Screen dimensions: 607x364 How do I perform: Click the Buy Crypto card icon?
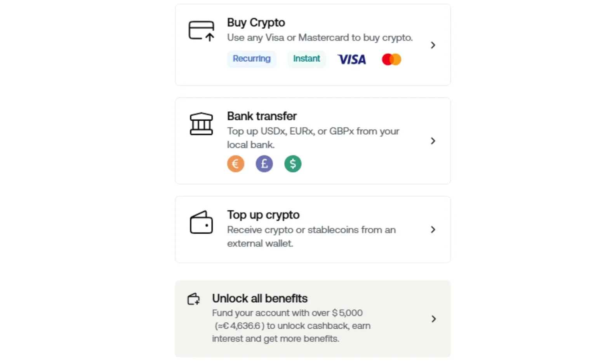201,31
